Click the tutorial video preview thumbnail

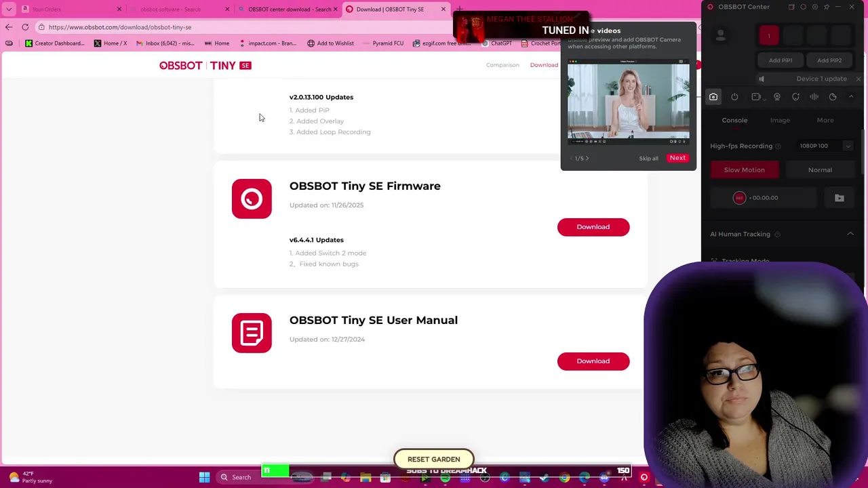(x=629, y=102)
